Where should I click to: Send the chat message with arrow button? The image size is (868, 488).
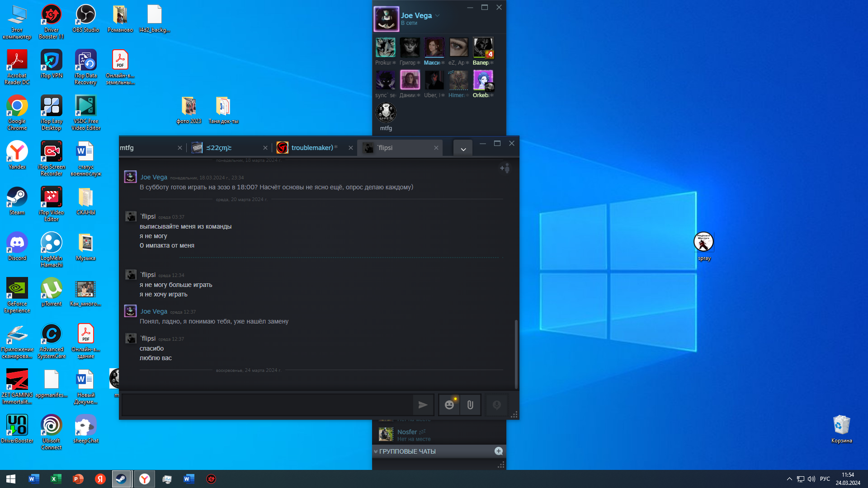[423, 405]
